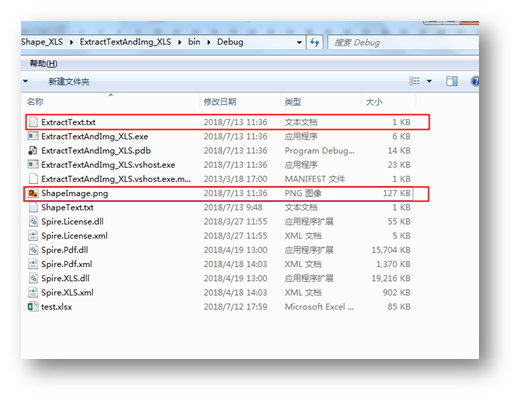The image size is (521, 401).
Task: Toggle the preview pane icon
Action: point(452,81)
